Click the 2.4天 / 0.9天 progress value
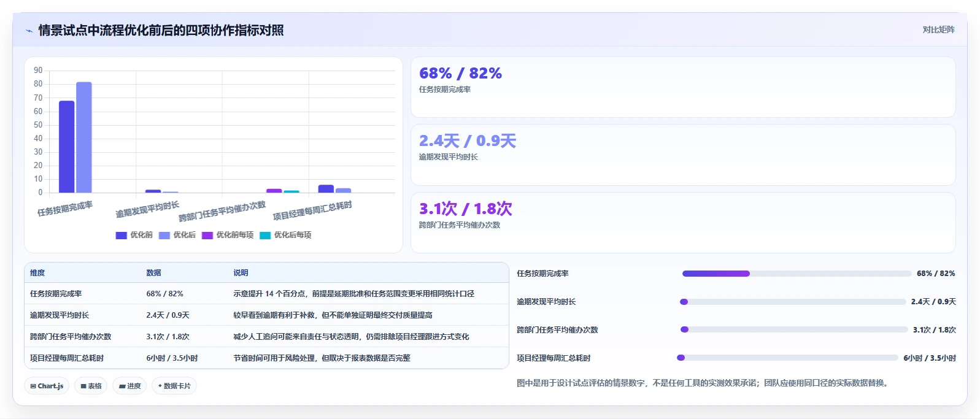The width and height of the screenshot is (980, 419). 933,302
